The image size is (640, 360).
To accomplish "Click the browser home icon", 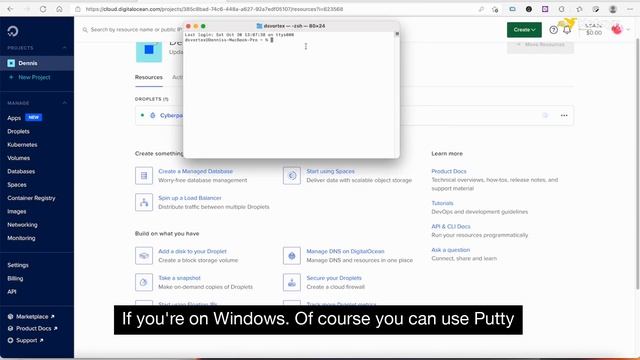I will [59, 9].
